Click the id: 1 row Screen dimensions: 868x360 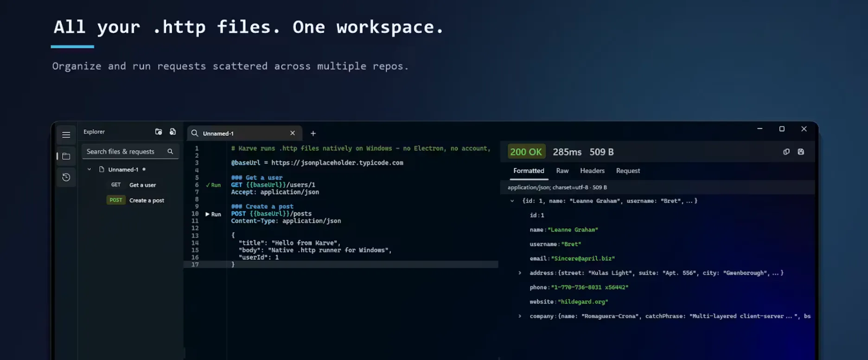coord(537,215)
